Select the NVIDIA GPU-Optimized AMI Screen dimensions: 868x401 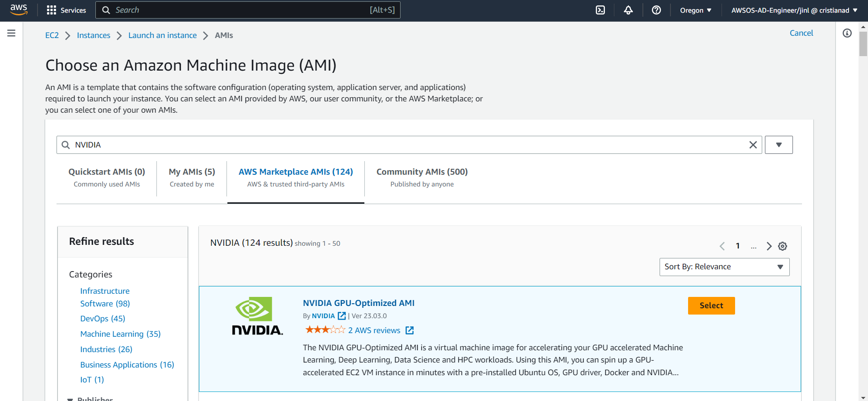tap(712, 306)
